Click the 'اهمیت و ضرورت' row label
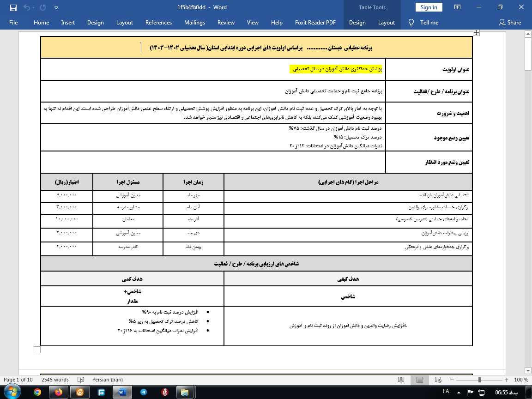This screenshot has height=399, width=532. [x=453, y=113]
